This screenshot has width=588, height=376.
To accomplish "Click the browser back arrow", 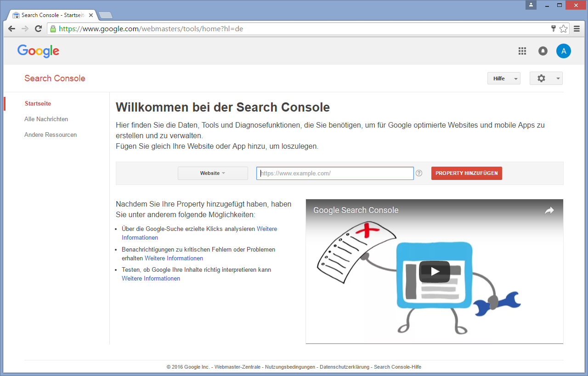I will coord(12,28).
